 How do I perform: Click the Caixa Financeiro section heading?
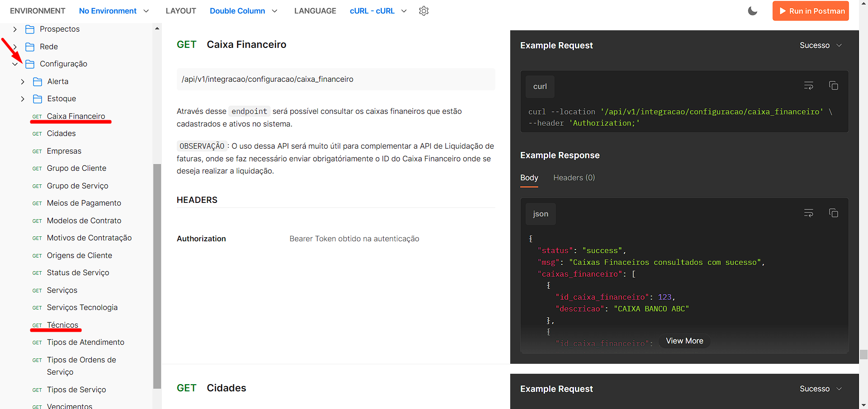(247, 44)
